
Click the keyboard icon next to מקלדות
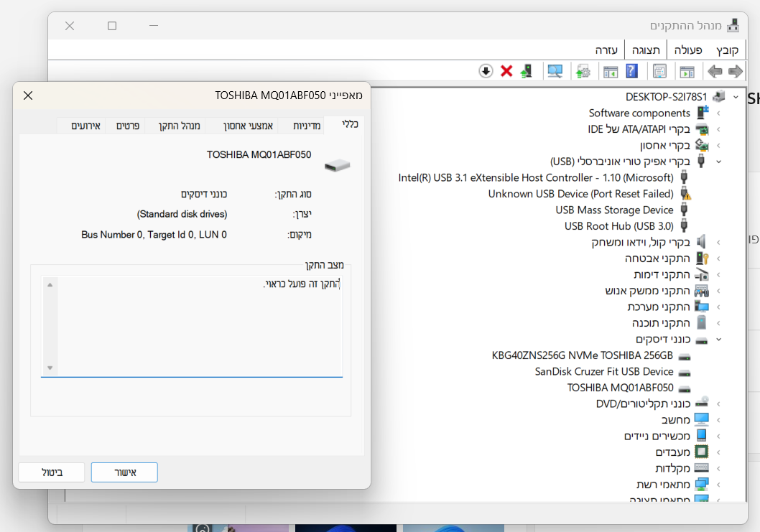(x=701, y=468)
